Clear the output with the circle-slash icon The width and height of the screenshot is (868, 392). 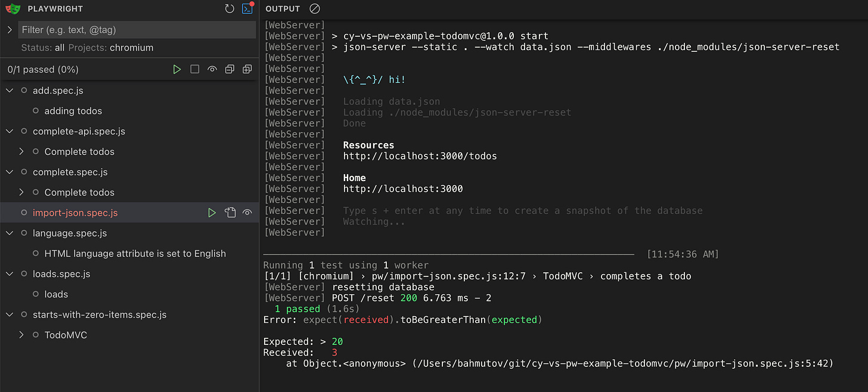315,9
